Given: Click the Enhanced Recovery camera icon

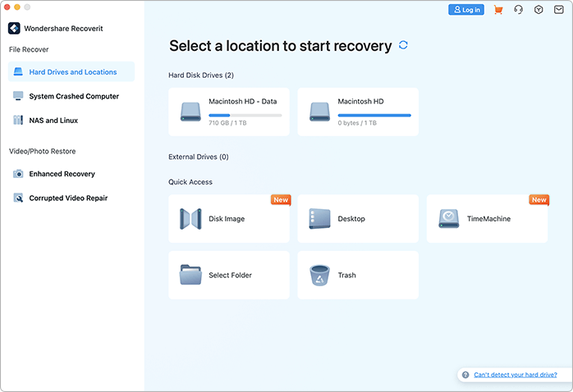Looking at the screenshot, I should pos(18,174).
